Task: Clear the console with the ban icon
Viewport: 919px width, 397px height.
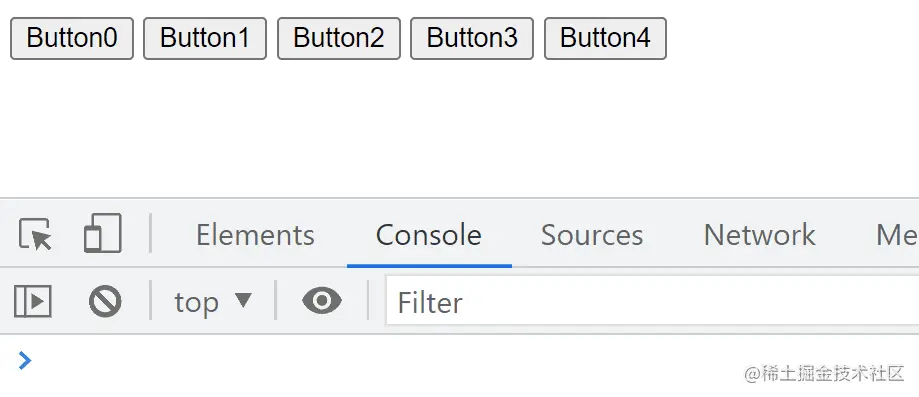Action: [x=105, y=301]
